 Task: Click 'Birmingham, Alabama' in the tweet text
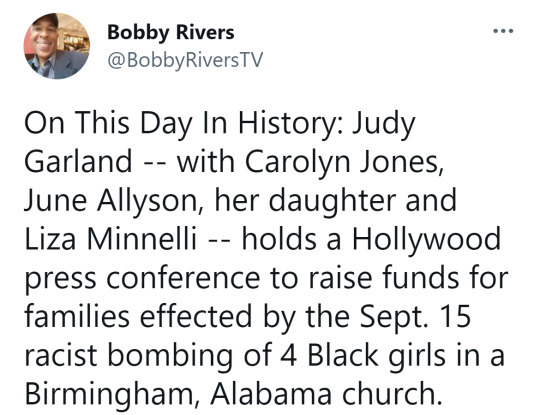178,394
